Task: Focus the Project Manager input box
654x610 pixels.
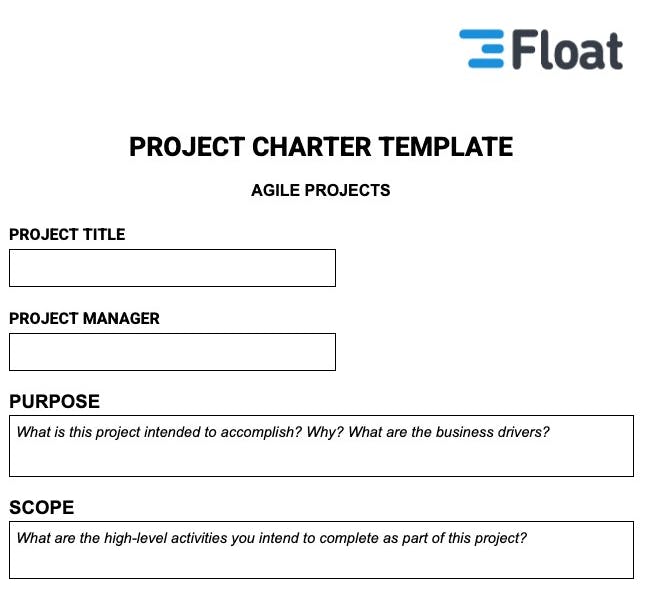Action: tap(172, 352)
